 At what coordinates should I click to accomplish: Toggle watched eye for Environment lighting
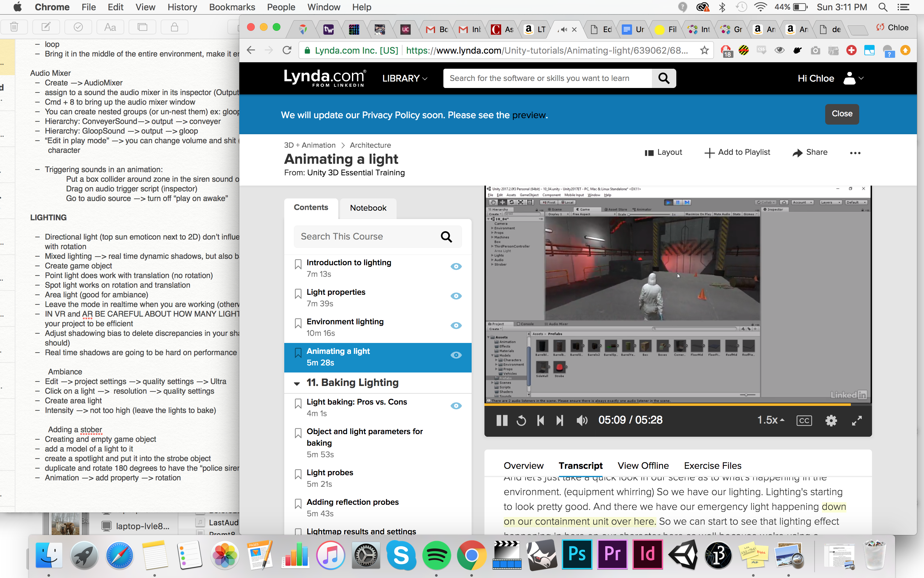[x=456, y=325]
